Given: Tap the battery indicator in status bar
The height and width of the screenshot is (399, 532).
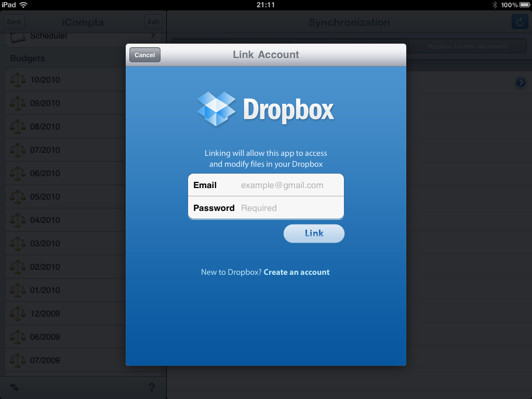Looking at the screenshot, I should [x=524, y=5].
